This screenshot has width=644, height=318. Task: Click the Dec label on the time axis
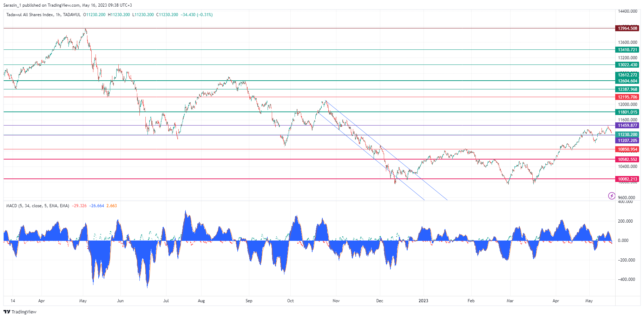tap(380, 301)
